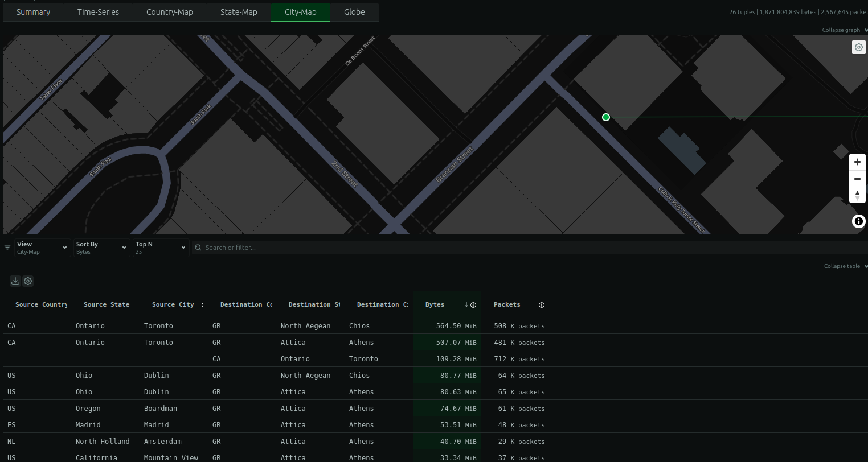The image size is (868, 462).
Task: Select the 564.50 MiB bytes cell
Action: 447,326
